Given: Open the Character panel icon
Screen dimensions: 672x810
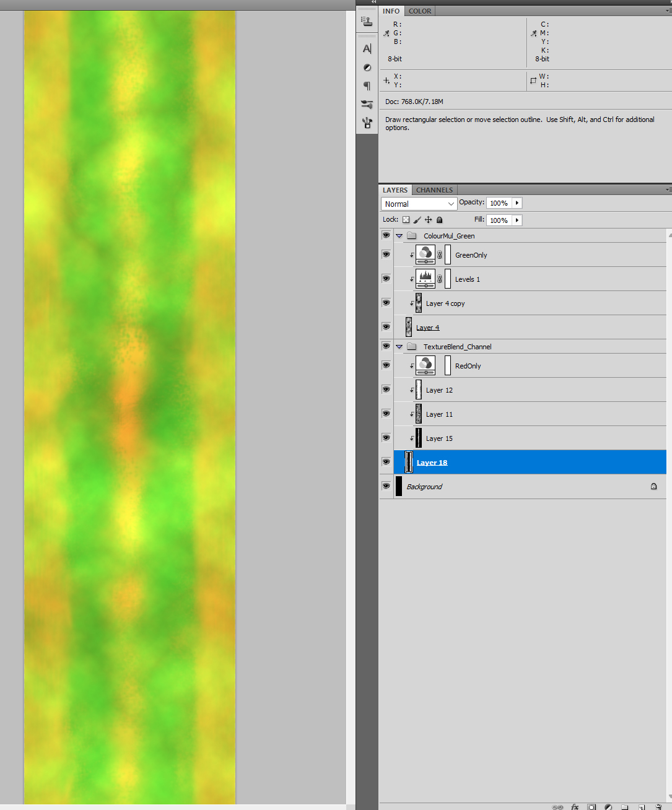Looking at the screenshot, I should click(367, 49).
